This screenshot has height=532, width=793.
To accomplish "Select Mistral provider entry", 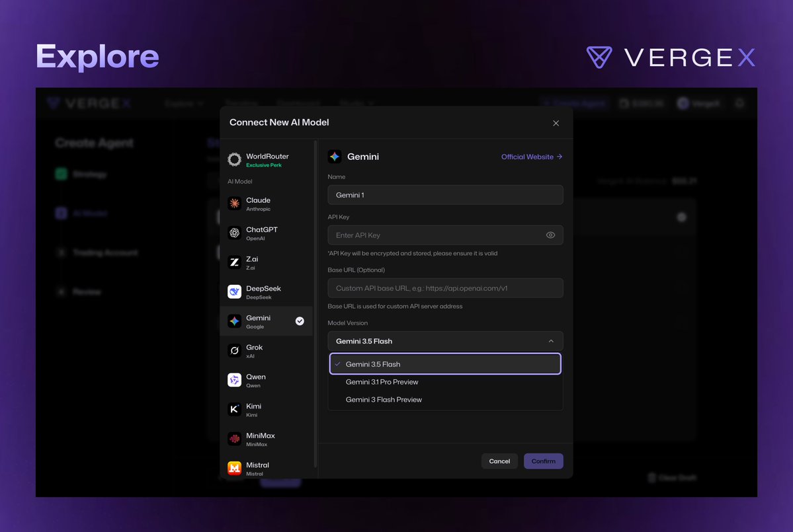I will click(x=267, y=468).
